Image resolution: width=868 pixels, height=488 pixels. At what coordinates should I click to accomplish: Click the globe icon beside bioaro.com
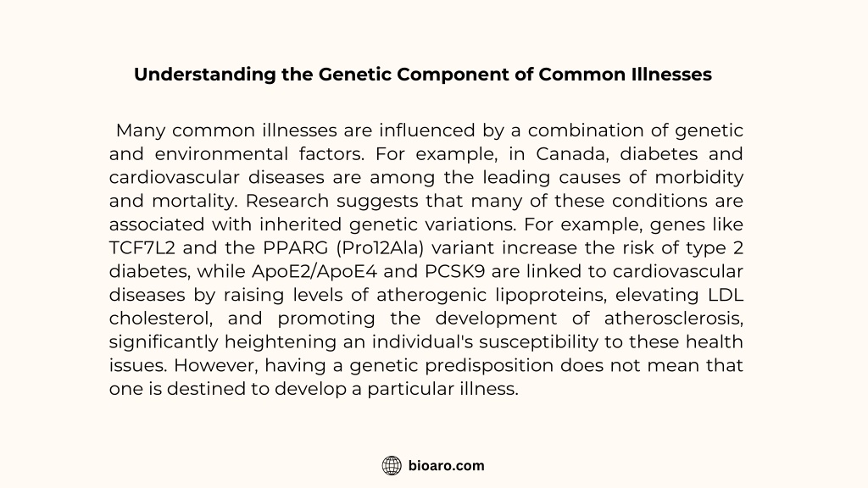(x=392, y=466)
